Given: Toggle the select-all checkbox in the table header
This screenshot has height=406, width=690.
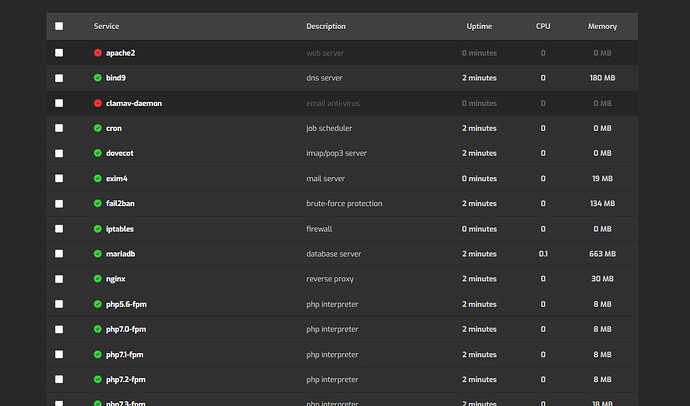Looking at the screenshot, I should tap(59, 26).
